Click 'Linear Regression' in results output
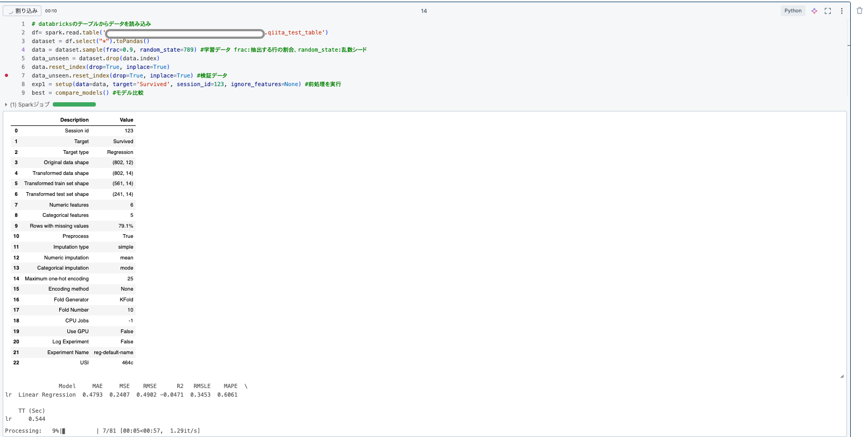 47,394
